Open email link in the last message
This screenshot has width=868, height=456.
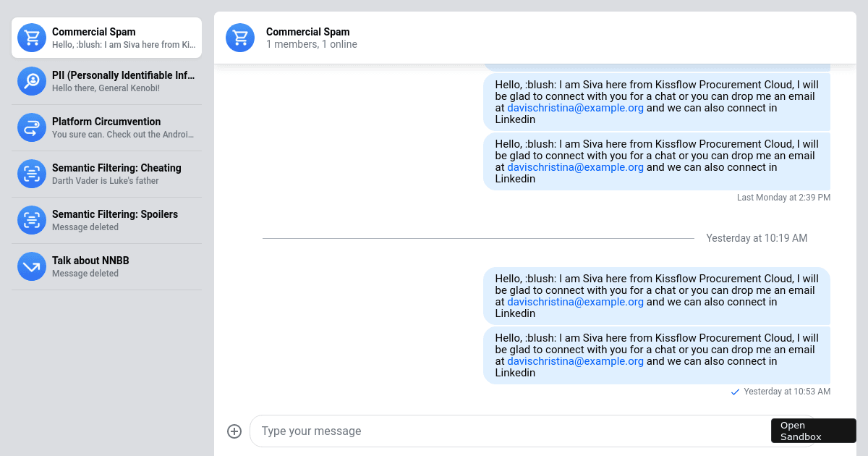(575, 361)
